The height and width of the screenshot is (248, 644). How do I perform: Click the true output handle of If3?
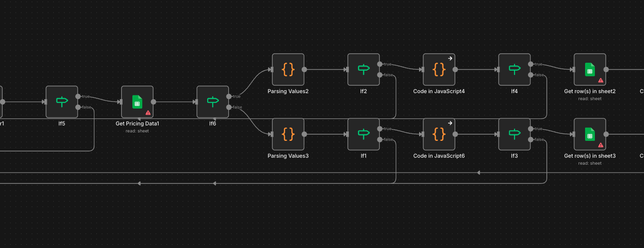(531, 129)
